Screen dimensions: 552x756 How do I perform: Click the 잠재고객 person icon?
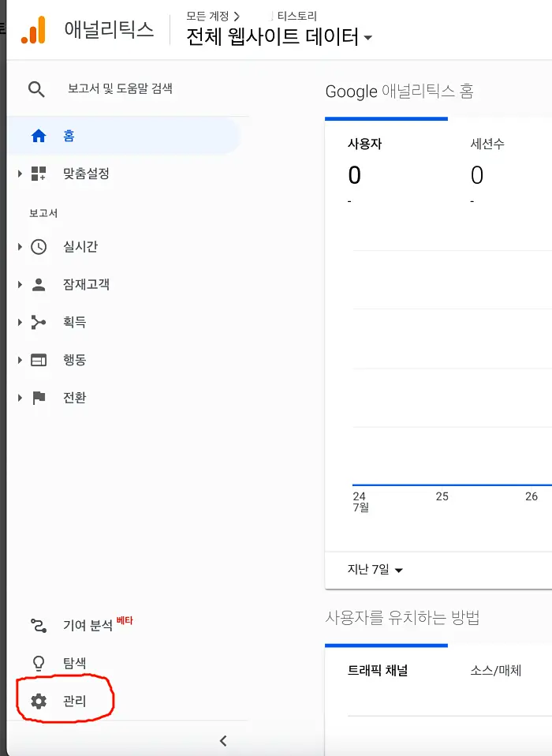39,284
